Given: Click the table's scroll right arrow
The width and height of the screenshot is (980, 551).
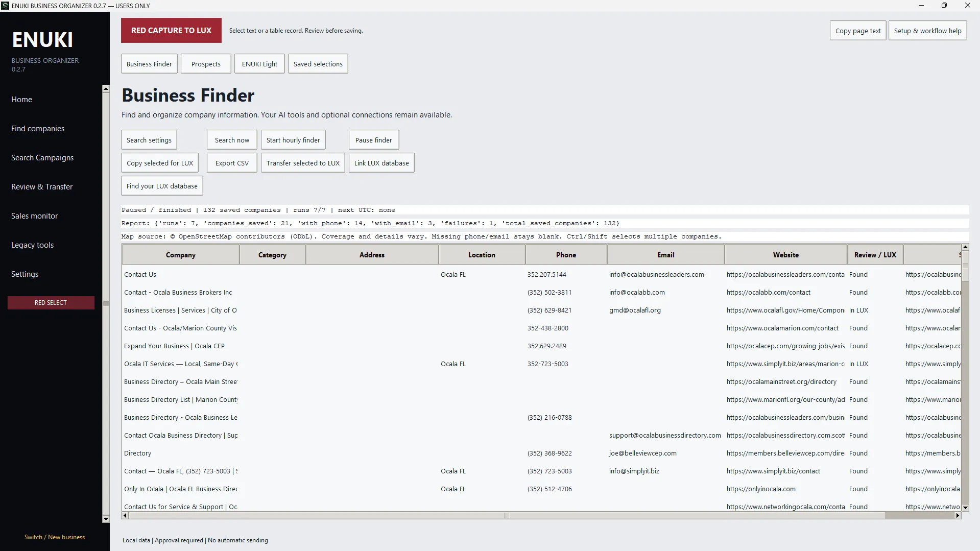Looking at the screenshot, I should click(958, 516).
